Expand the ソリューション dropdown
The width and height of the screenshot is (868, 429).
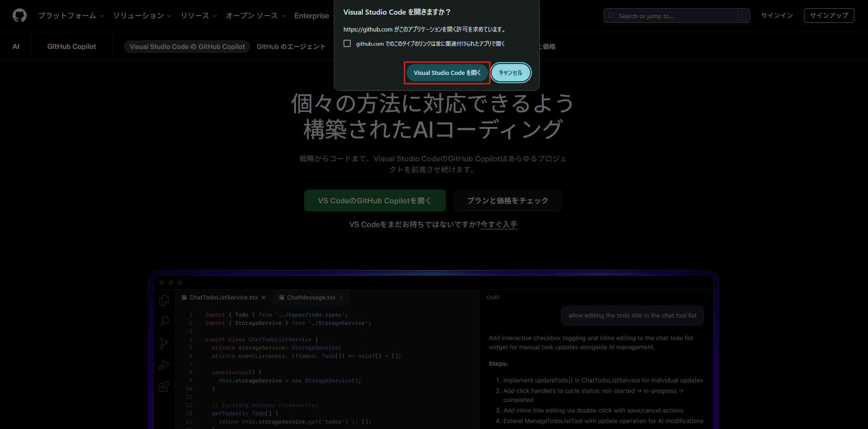pos(142,16)
